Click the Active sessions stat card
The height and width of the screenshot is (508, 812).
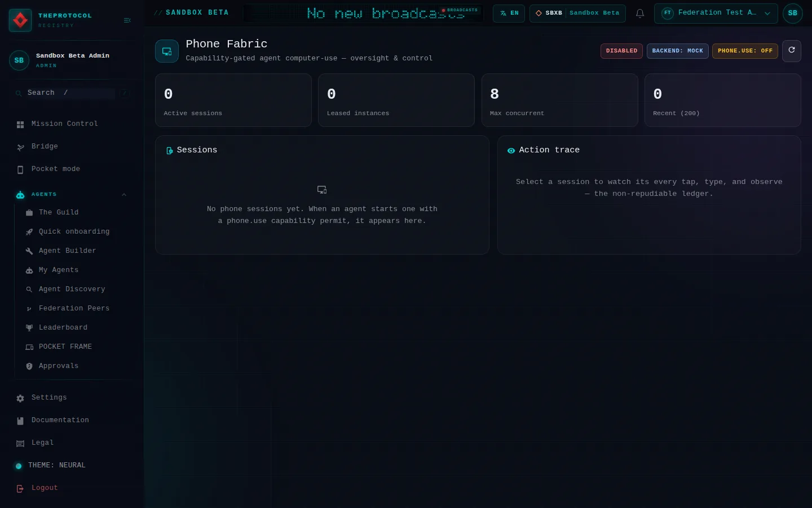(233, 100)
